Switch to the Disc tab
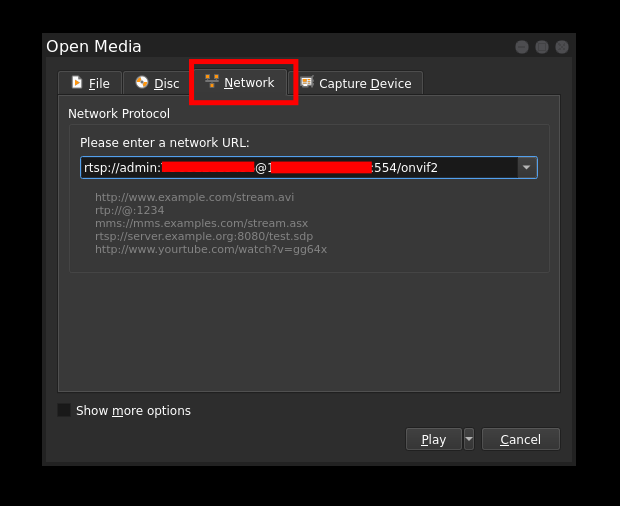Screen dimensions: 620x506 157,83
